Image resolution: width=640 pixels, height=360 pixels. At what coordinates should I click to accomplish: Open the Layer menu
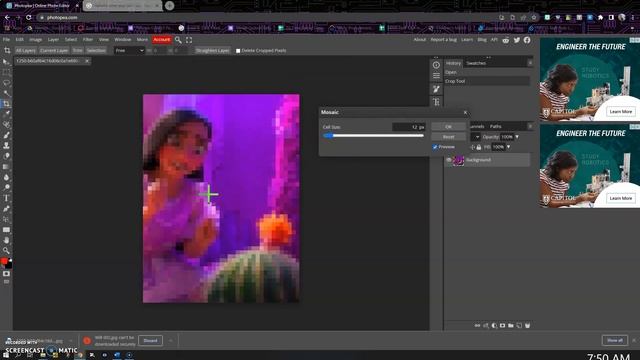pos(53,40)
